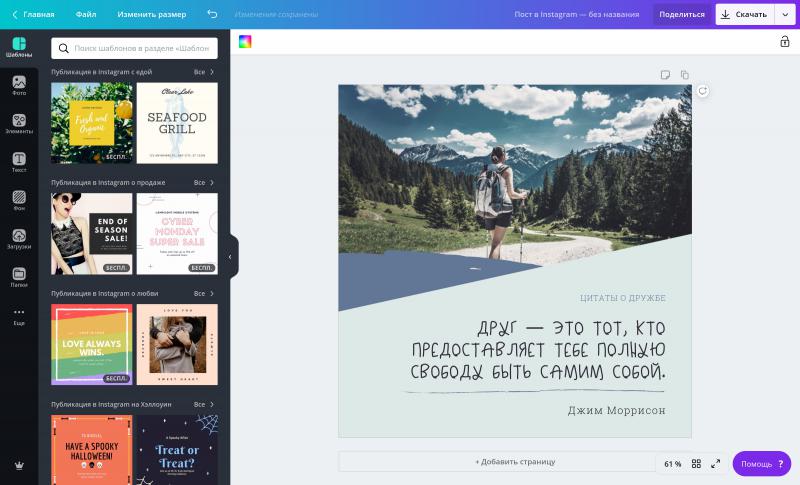Open the download options dropdown arrow
Screen dimensions: 800x485
[784, 14]
